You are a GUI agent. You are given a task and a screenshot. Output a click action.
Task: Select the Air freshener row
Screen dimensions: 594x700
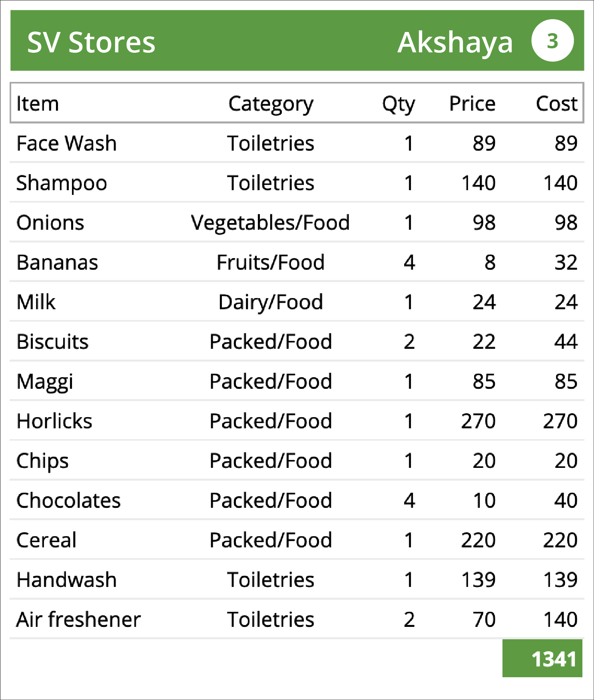tap(297, 619)
